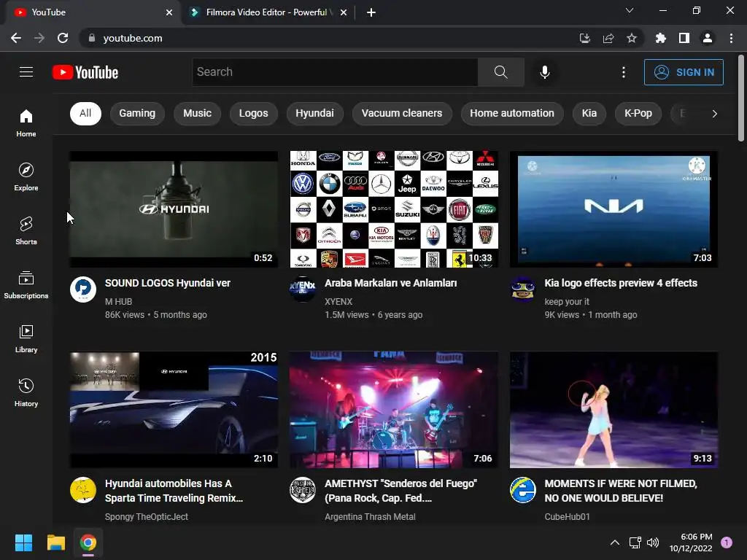Close the YouTube browser tab

pos(169,12)
